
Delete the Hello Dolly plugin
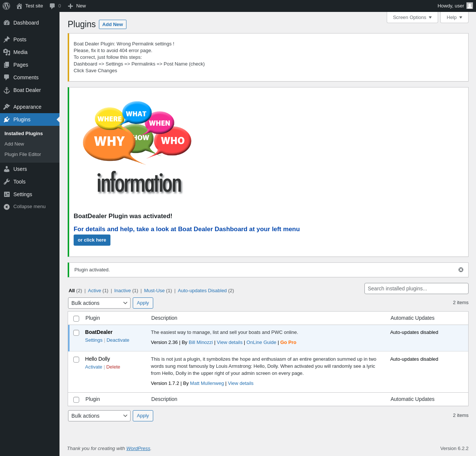coord(113,367)
